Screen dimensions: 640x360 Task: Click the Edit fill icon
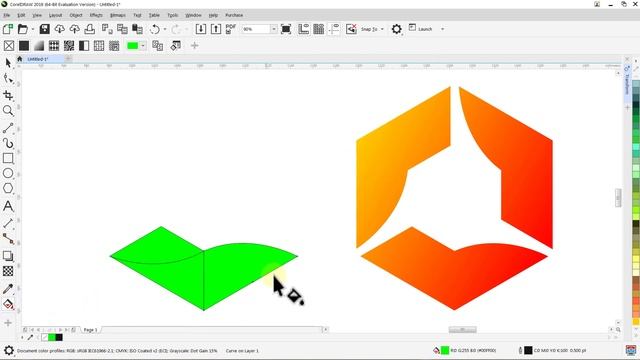pos(176,46)
